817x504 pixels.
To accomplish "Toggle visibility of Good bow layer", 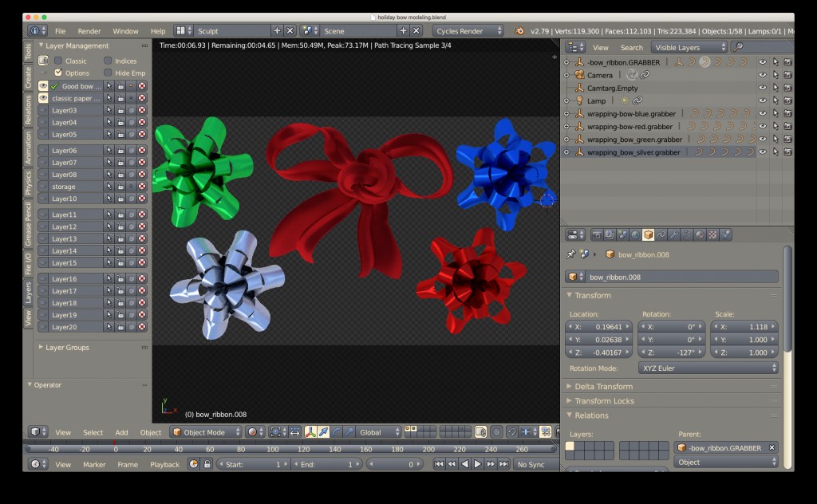I will click(x=43, y=86).
